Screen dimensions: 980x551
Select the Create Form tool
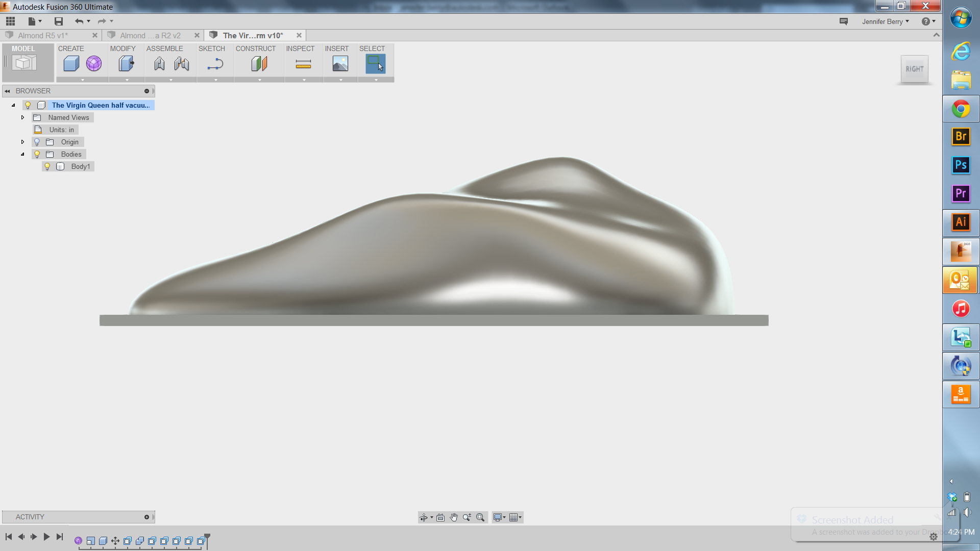coord(94,64)
